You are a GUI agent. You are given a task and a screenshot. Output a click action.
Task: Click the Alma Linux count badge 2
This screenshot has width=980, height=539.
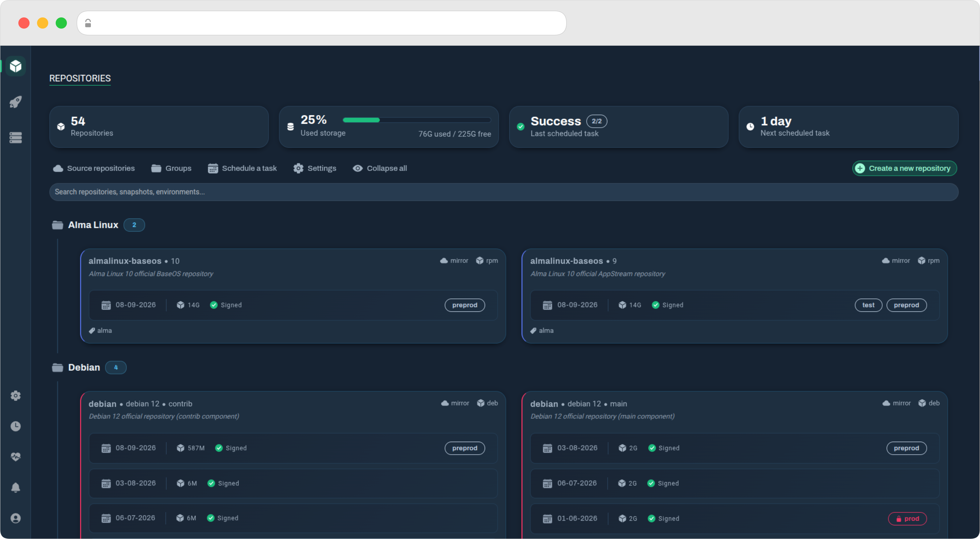pyautogui.click(x=134, y=225)
